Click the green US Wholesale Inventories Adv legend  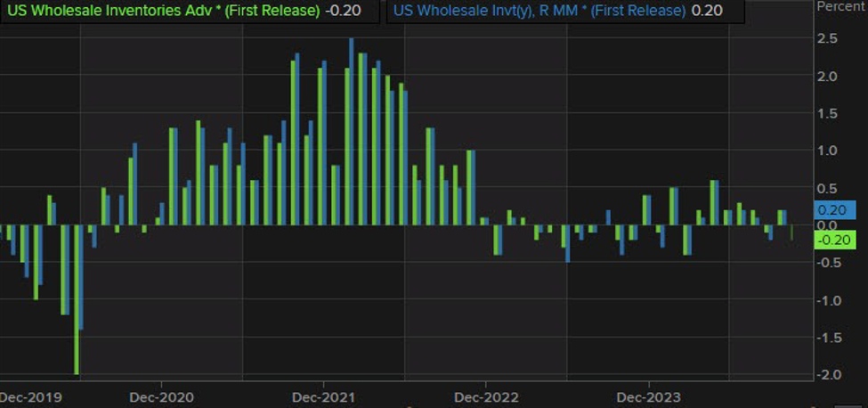(163, 11)
